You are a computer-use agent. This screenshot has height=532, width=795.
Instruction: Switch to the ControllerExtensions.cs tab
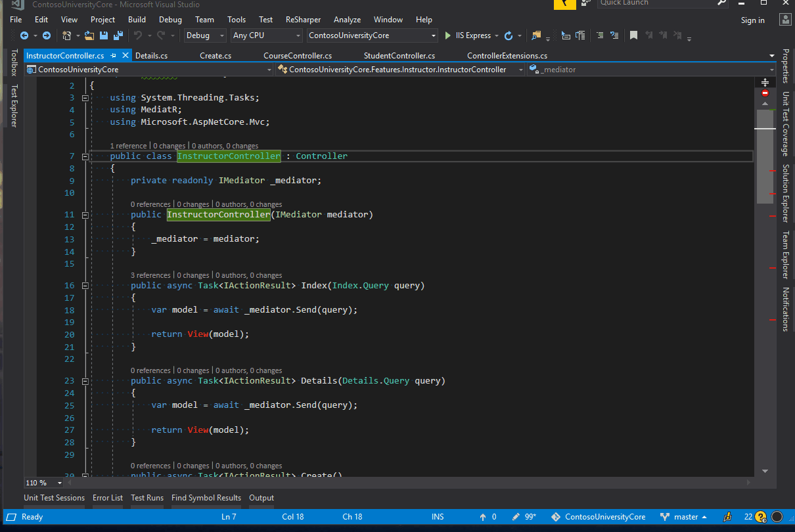coord(507,56)
